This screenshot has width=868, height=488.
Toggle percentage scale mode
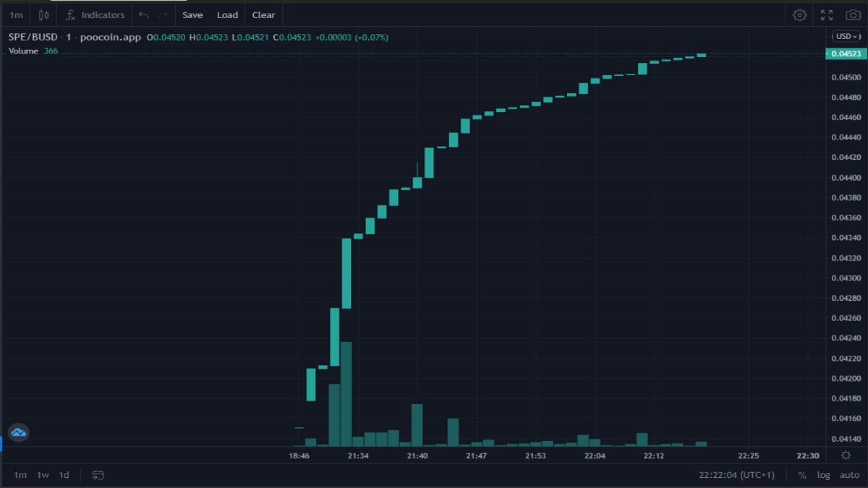tap(802, 475)
